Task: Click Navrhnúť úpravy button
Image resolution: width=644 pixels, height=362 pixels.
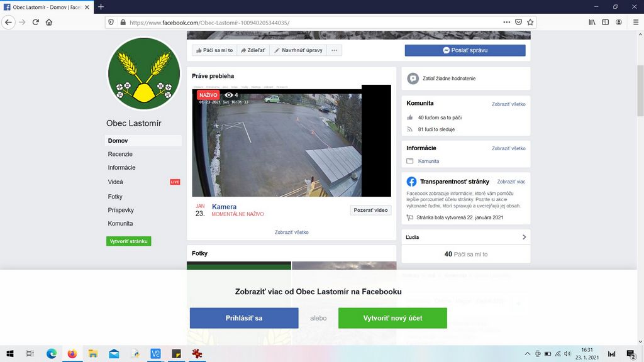Action: tap(298, 50)
